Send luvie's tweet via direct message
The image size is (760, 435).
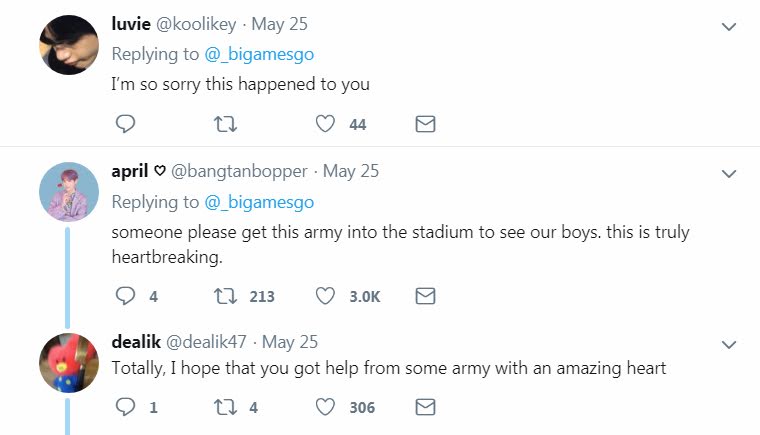click(425, 124)
